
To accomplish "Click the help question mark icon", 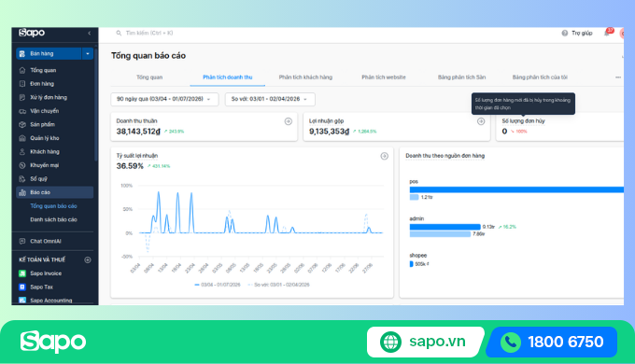I will click(565, 34).
